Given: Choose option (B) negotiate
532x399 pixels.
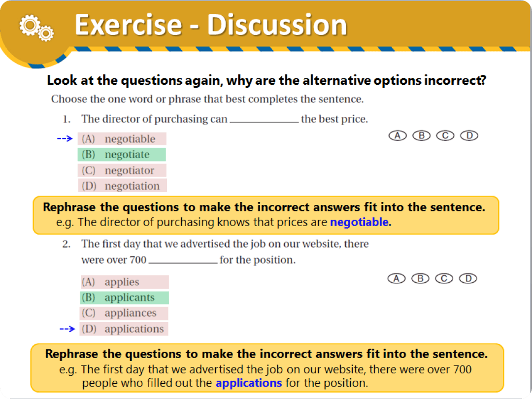Looking at the screenshot, I should [x=122, y=154].
